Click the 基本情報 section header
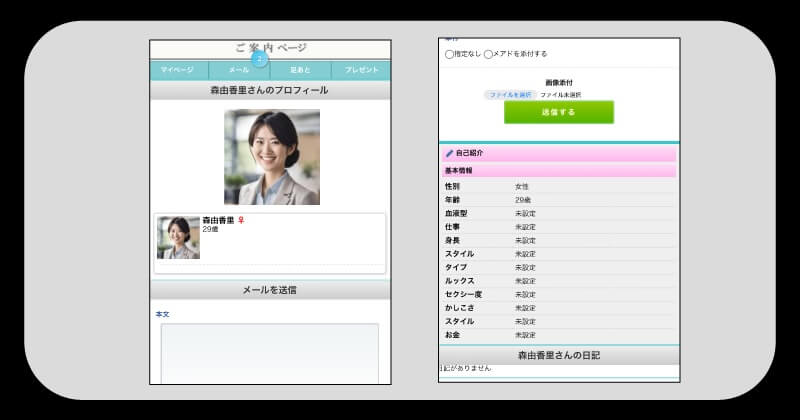 point(559,170)
